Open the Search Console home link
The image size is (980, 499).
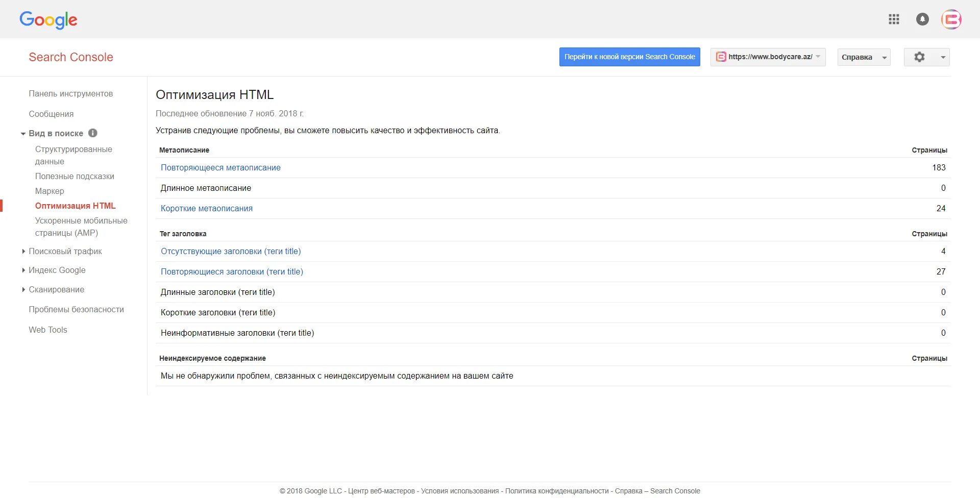pos(71,57)
